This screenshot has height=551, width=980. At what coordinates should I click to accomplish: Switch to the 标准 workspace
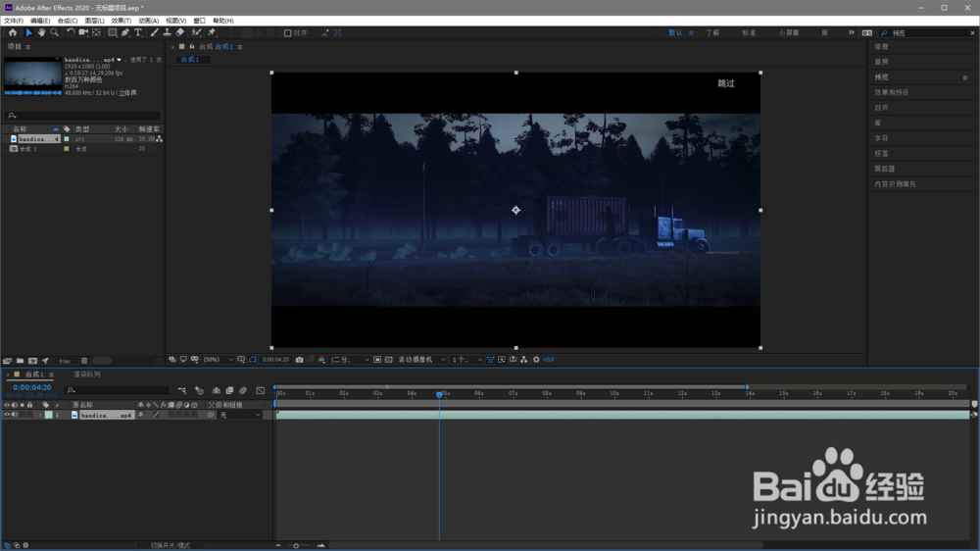tap(749, 32)
